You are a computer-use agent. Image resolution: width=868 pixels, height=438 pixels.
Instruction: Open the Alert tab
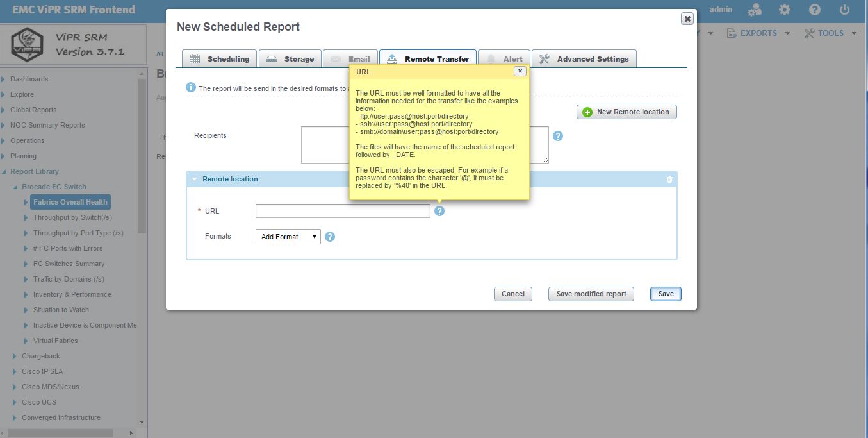tap(504, 59)
